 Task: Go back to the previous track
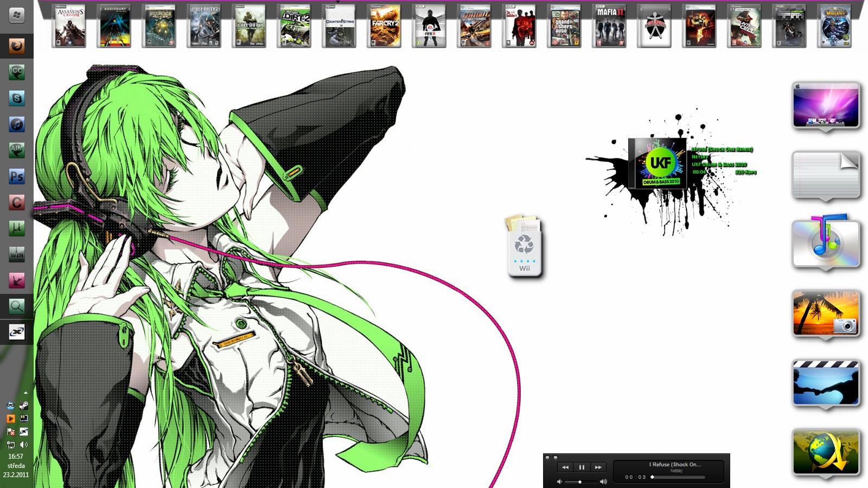(x=565, y=467)
